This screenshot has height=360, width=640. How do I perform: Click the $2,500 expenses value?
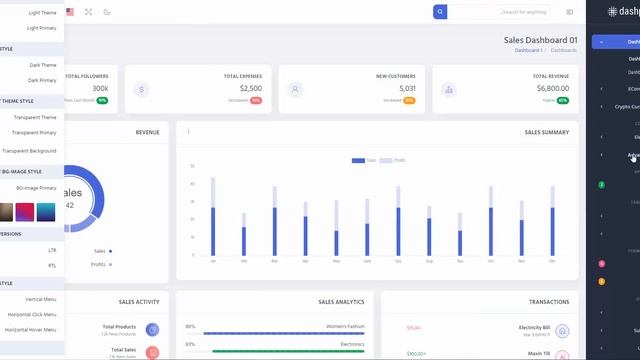pos(251,89)
